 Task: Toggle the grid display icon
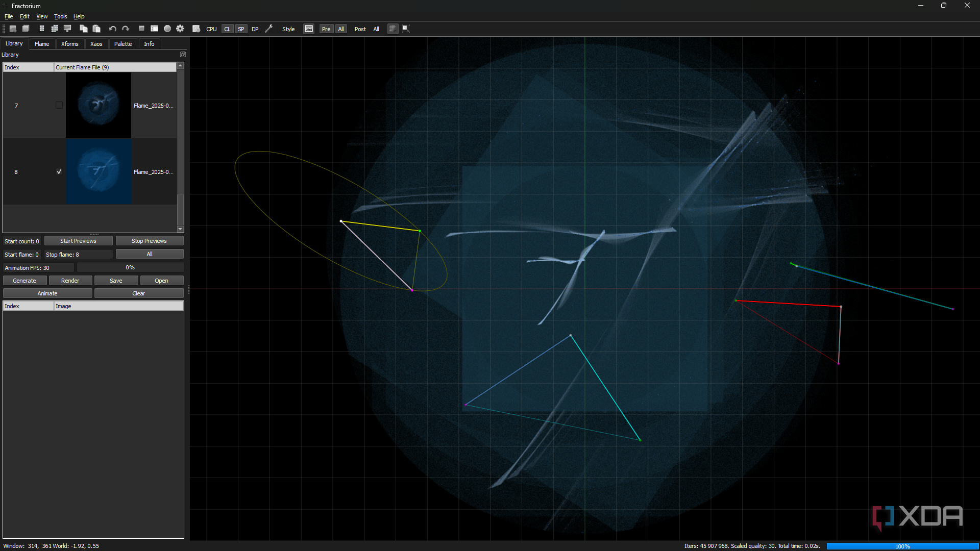(393, 29)
